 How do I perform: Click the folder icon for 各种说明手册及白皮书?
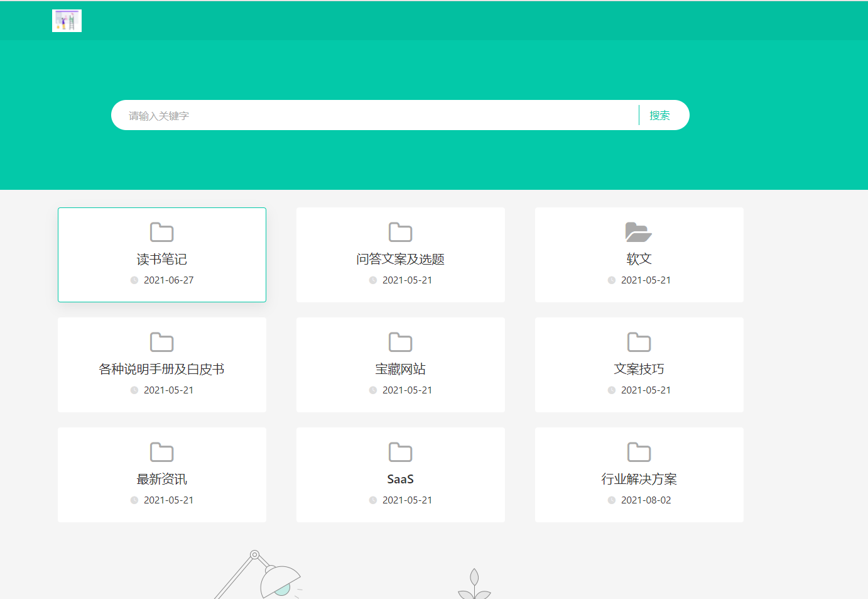click(161, 341)
